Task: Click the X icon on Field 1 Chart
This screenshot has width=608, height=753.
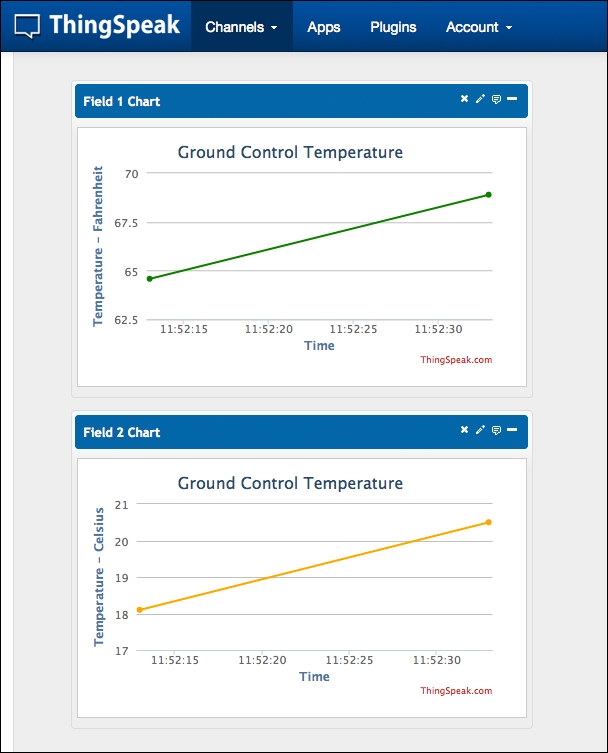Action: (464, 99)
